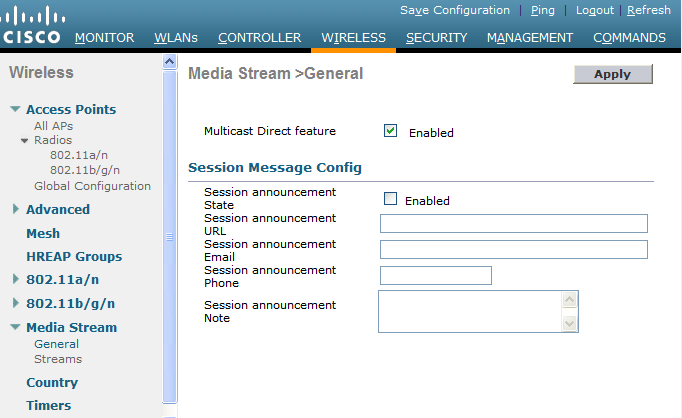
Task: Click the Cisco logo
Action: coord(33,27)
